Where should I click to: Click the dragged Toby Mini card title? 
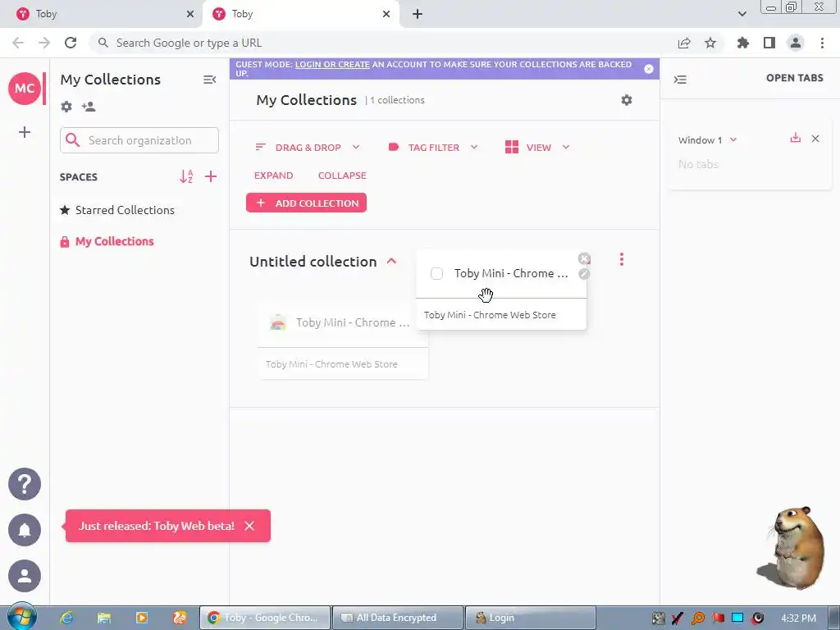tap(511, 274)
